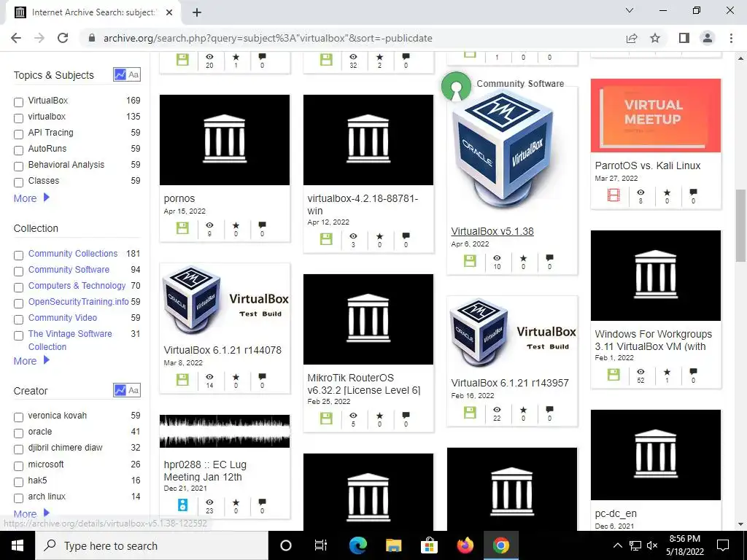Image resolution: width=747 pixels, height=560 pixels.
Task: Click the muted volume tray icon
Action: (652, 545)
